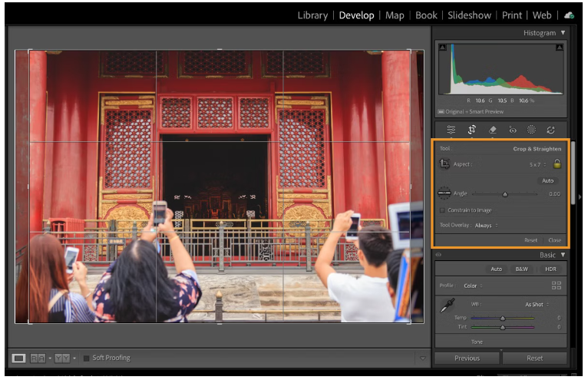Open the WB As Shot dropdown
The width and height of the screenshot is (588, 380).
click(536, 305)
